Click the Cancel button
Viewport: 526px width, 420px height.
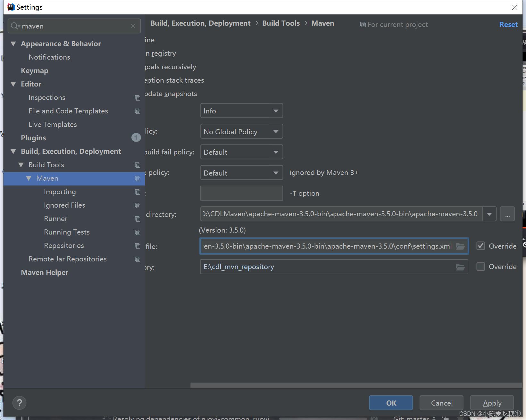coord(442,403)
